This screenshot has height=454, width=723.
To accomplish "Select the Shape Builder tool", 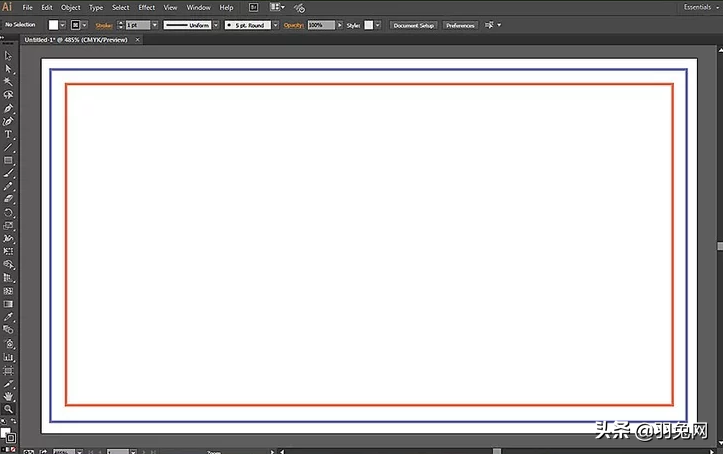I will (x=8, y=265).
